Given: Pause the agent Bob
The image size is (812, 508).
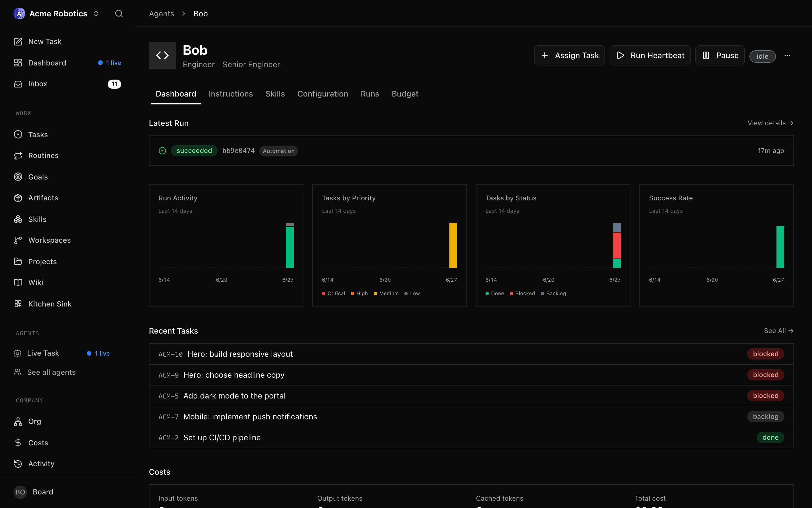Looking at the screenshot, I should tap(720, 55).
